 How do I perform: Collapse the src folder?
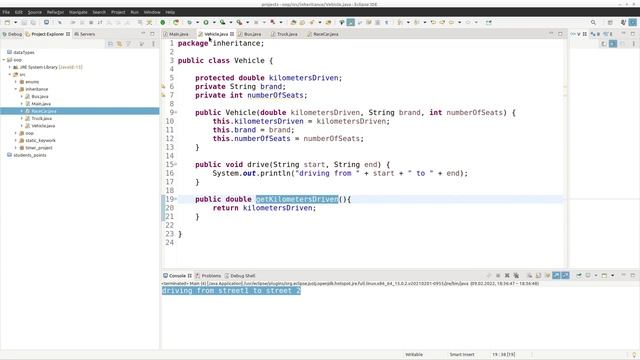click(x=10, y=75)
